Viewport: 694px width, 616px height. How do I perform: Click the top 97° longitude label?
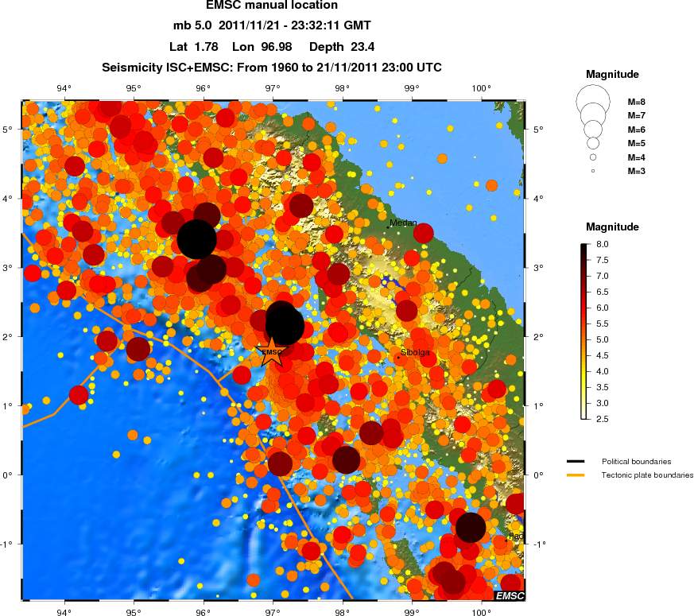point(273,88)
